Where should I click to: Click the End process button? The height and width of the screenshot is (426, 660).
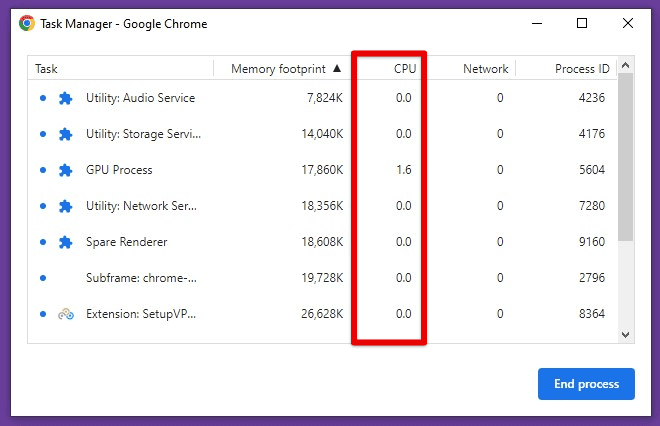[586, 383]
